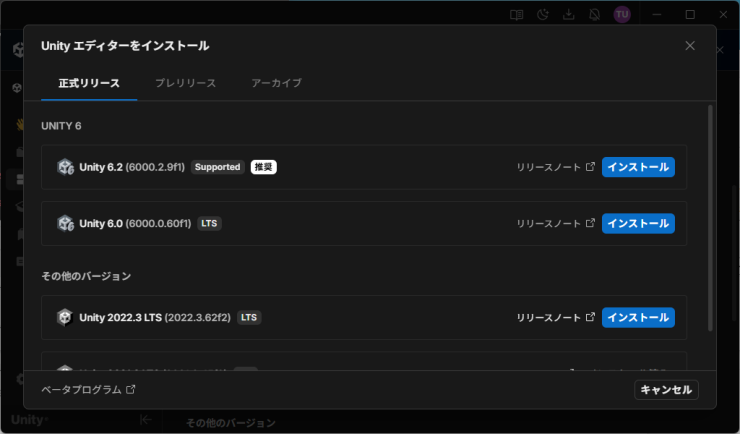Click the Unity 2022.3 cube icon

click(65, 317)
